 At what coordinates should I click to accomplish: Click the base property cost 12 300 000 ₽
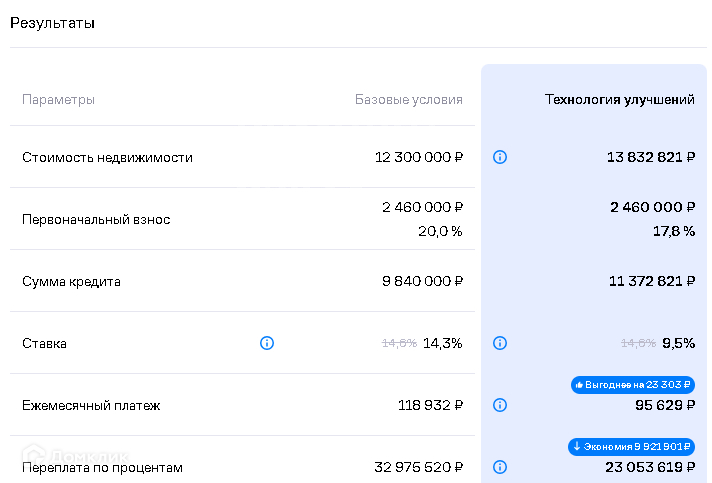tap(419, 157)
